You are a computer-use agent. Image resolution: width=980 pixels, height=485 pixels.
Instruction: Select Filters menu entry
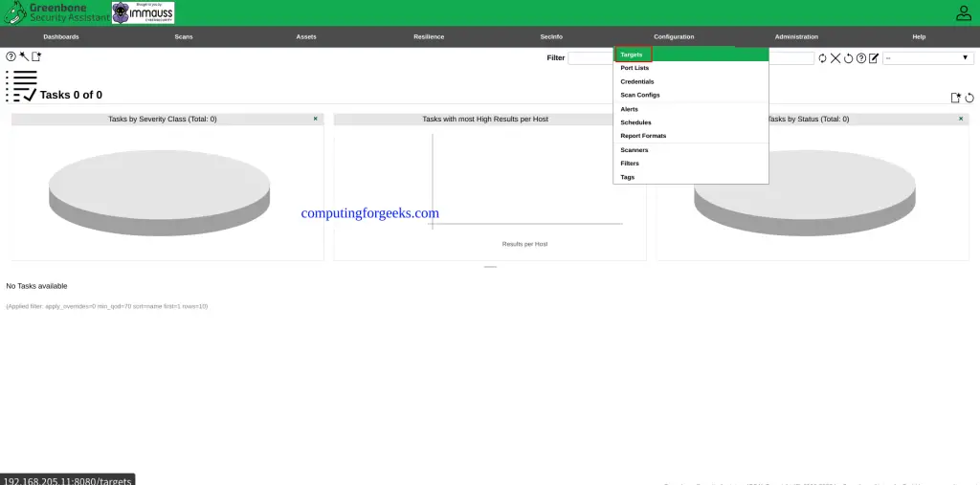(691, 164)
